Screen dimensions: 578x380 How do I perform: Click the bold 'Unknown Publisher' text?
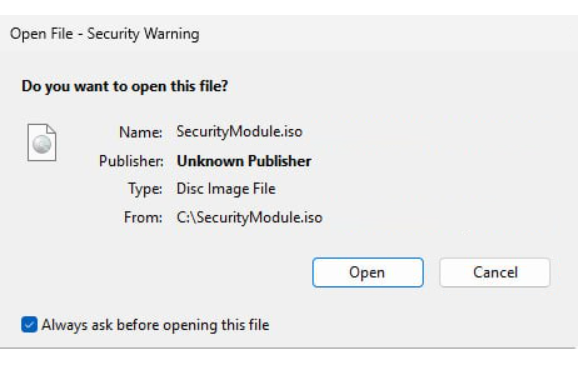click(x=244, y=161)
